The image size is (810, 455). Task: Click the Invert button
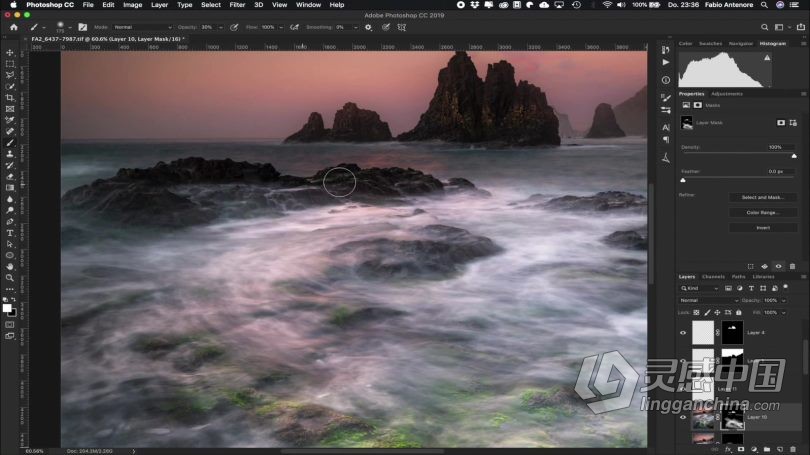tap(762, 228)
